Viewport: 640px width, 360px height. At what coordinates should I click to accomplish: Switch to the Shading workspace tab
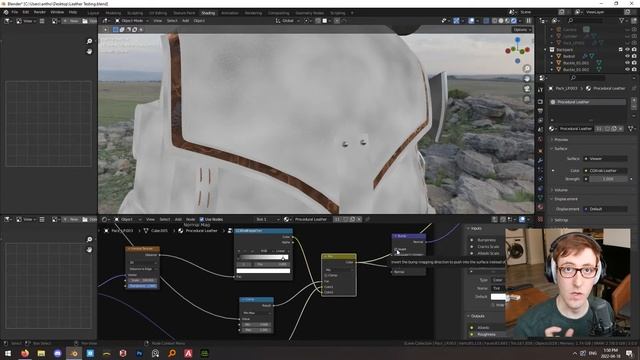click(208, 13)
